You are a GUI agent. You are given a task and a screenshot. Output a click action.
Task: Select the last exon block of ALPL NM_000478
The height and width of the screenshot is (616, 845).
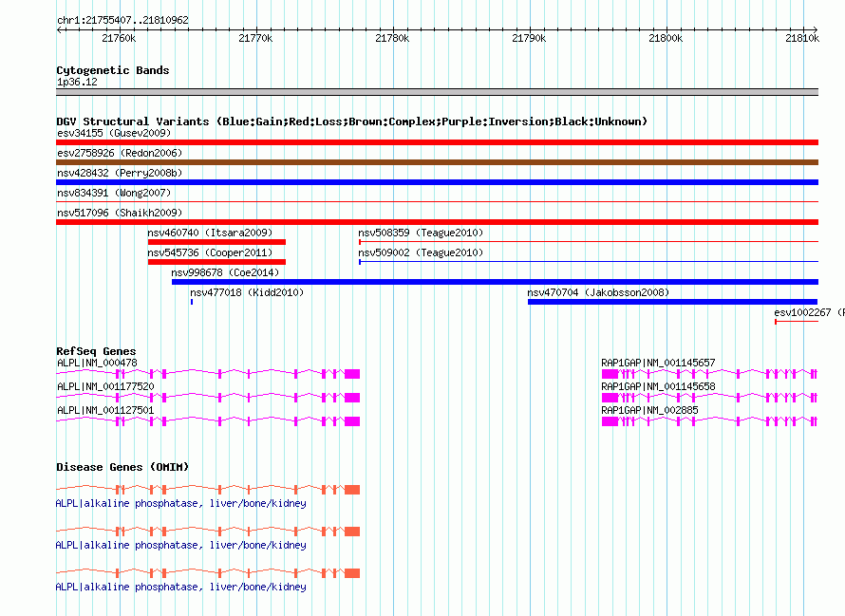[352, 374]
